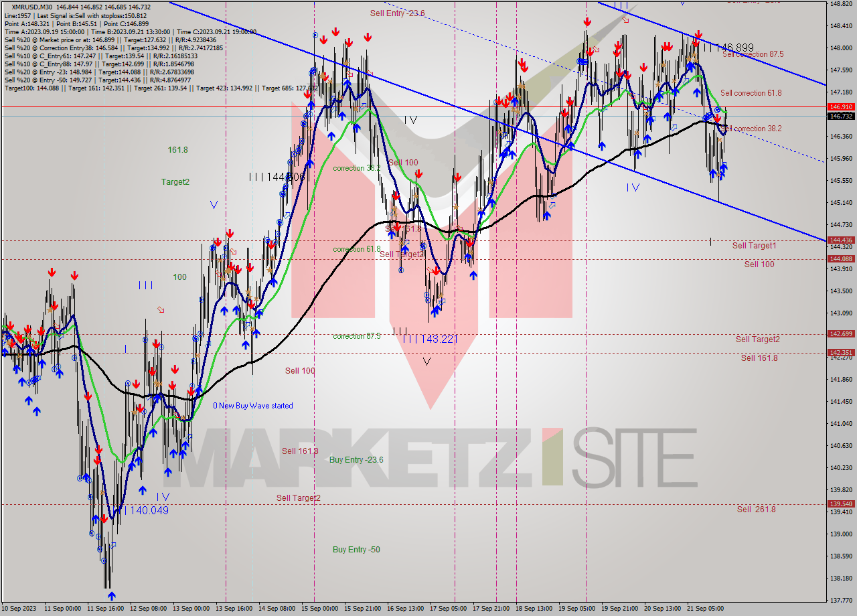This screenshot has height=616, width=857.
Task: Click the black 146.732 current price tag
Action: point(841,117)
